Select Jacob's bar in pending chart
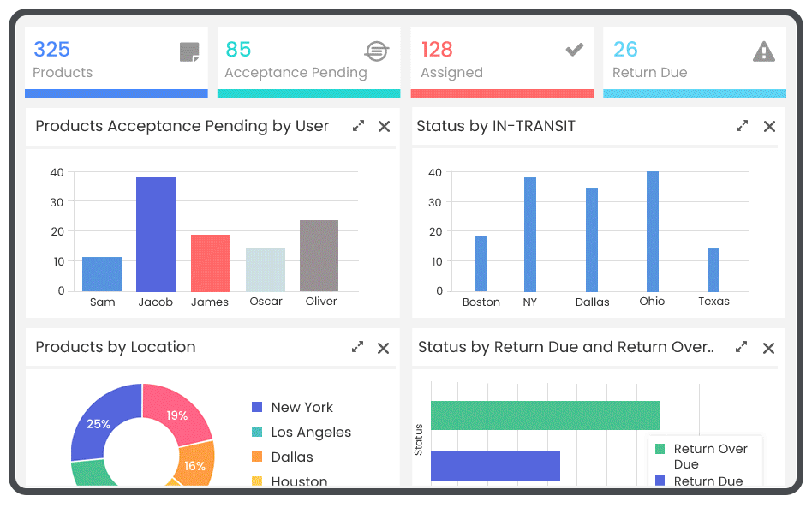Viewport: 812px width, 532px height. pyautogui.click(x=156, y=234)
